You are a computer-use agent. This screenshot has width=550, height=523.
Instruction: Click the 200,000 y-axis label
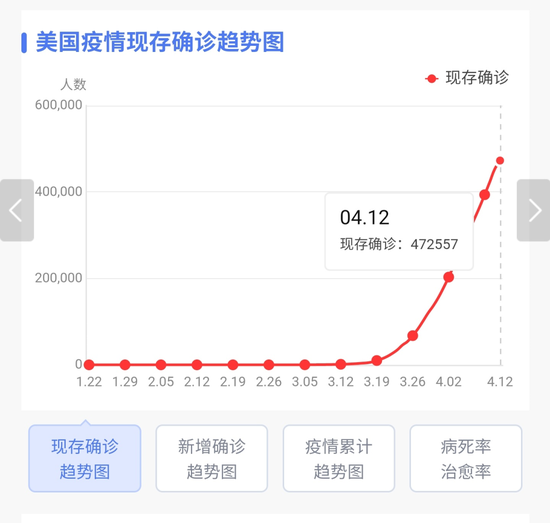click(59, 278)
